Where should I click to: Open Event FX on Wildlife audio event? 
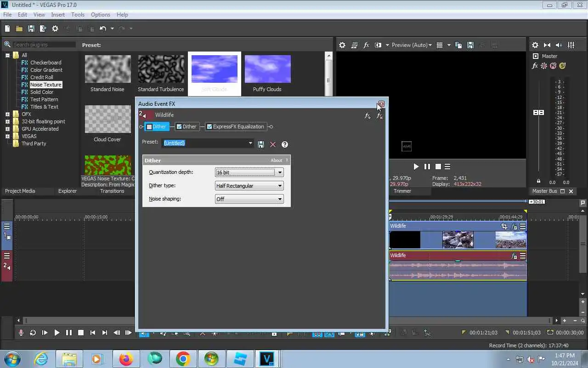click(514, 256)
